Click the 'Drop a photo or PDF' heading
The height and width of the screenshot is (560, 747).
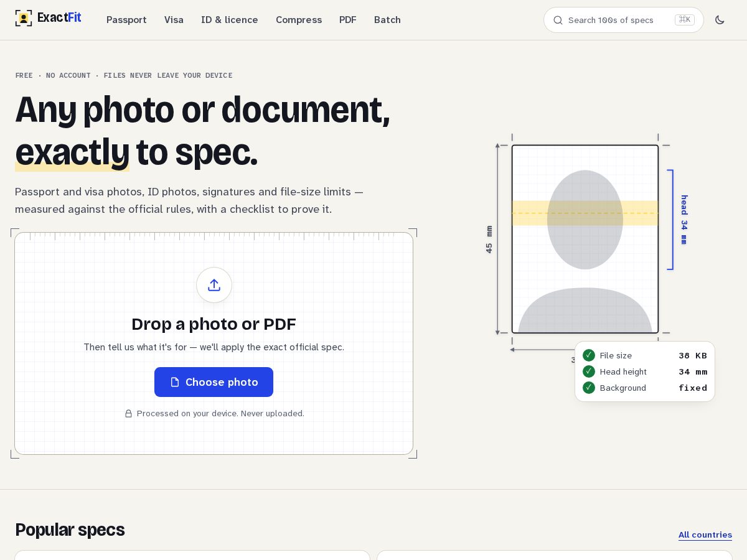(214, 324)
